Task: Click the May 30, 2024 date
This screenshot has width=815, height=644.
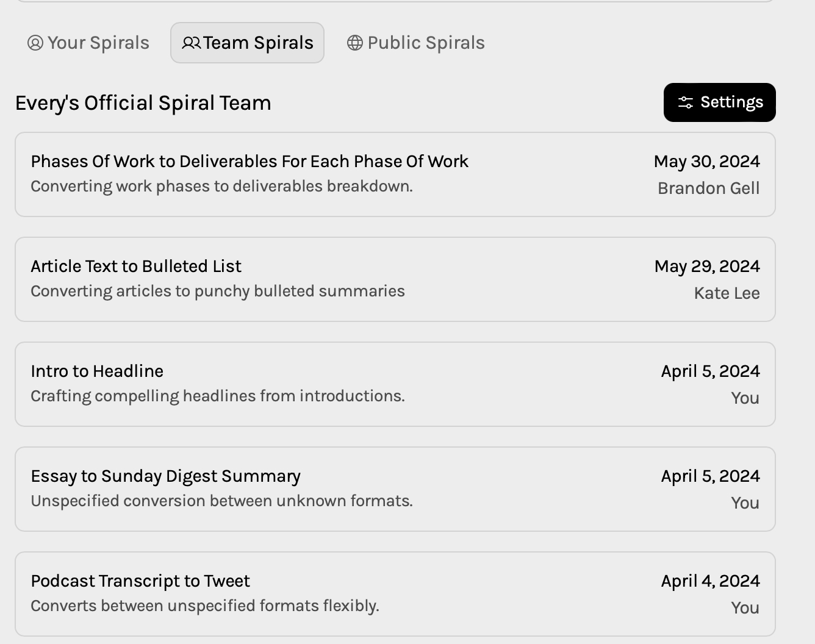Action: 706,162
